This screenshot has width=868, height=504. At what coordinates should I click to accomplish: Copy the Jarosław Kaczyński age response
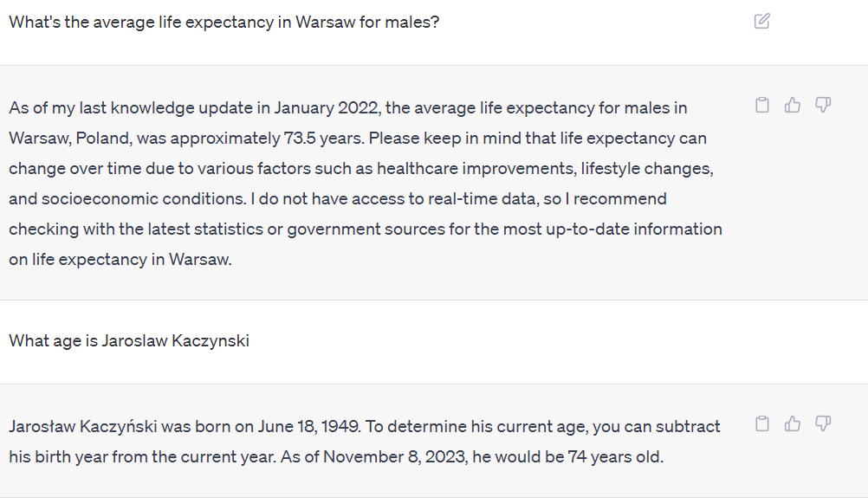[x=762, y=424]
